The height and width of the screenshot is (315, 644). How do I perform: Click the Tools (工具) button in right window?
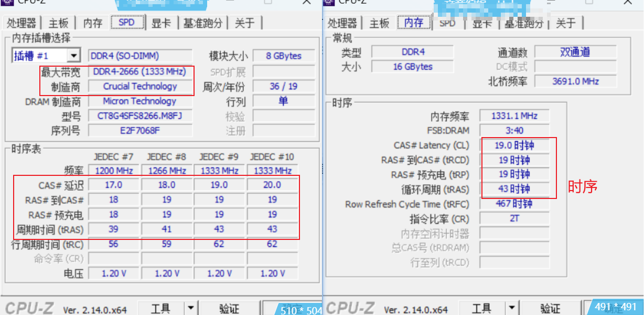point(481,308)
